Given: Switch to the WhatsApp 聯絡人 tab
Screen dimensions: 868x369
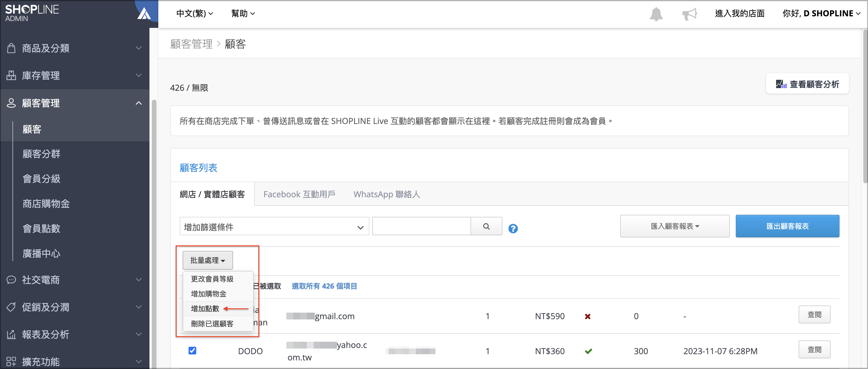Looking at the screenshot, I should click(x=387, y=194).
